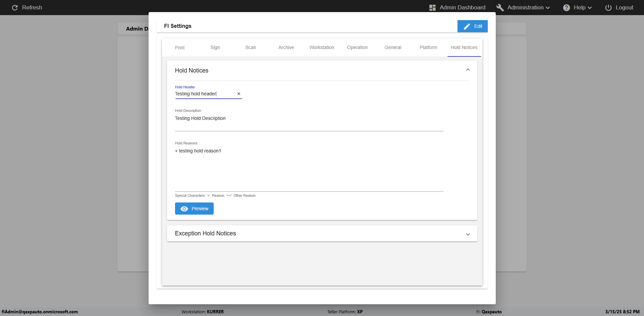644x316 pixels.
Task: Click into the Hold Reasons text area
Action: (309, 168)
